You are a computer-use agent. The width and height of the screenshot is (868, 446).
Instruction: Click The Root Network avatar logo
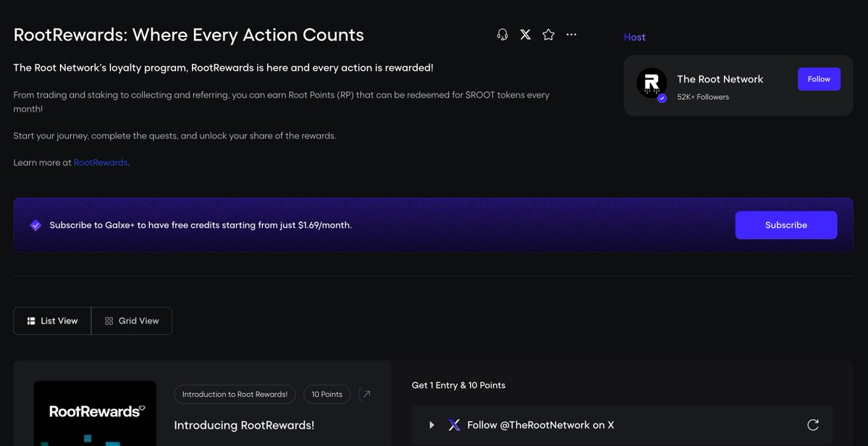point(652,83)
